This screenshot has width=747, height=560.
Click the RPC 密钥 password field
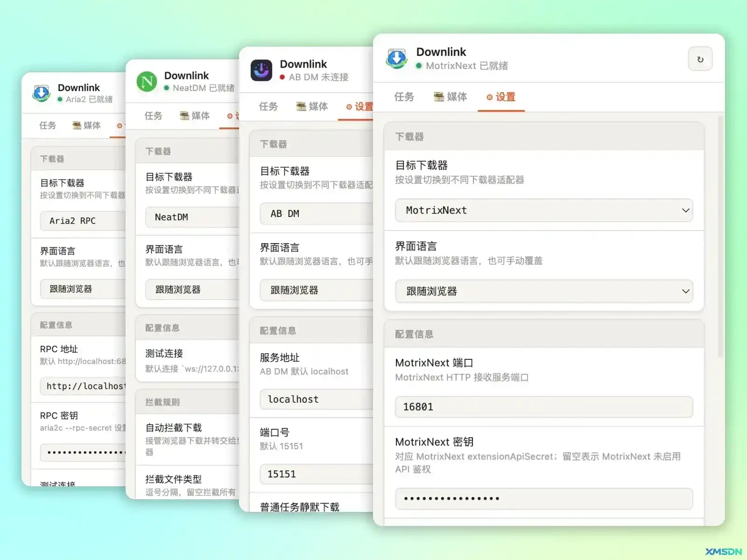[83, 452]
